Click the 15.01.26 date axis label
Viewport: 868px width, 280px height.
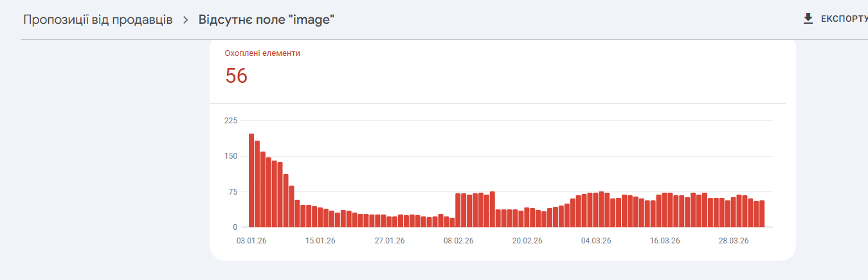(x=320, y=241)
